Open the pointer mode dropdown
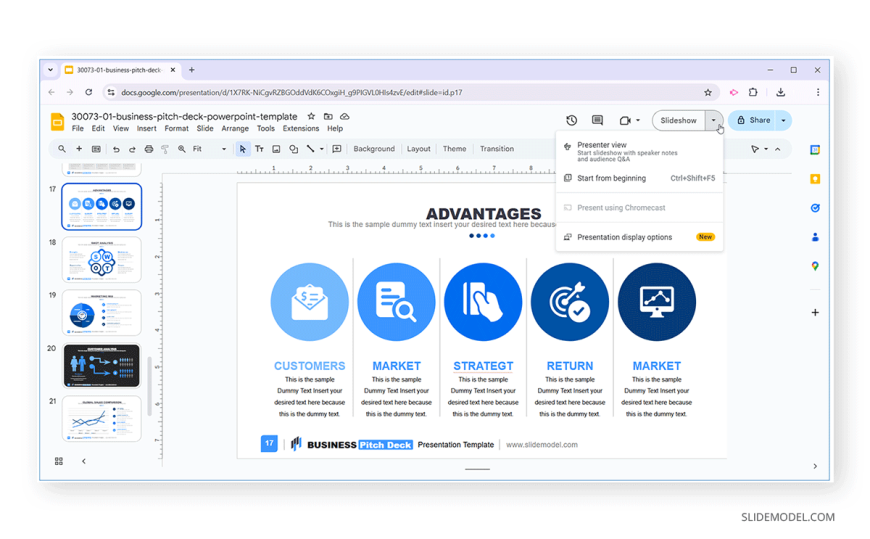The image size is (870, 539). (x=766, y=149)
